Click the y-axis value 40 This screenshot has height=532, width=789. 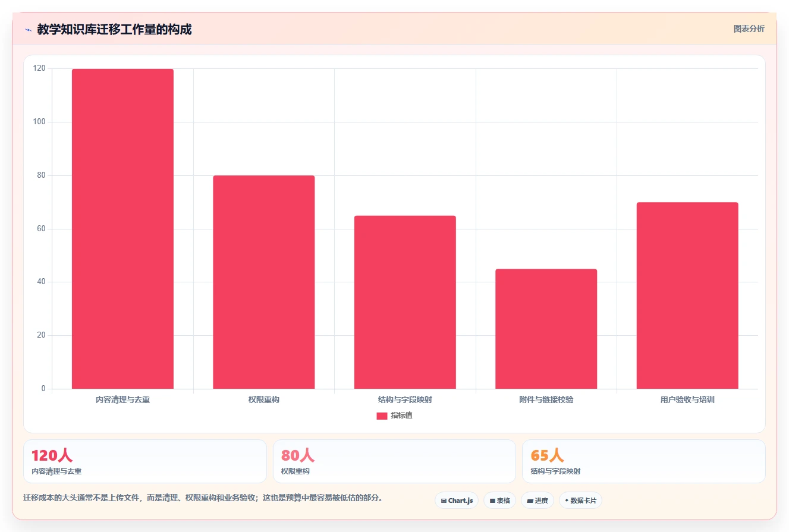(41, 282)
